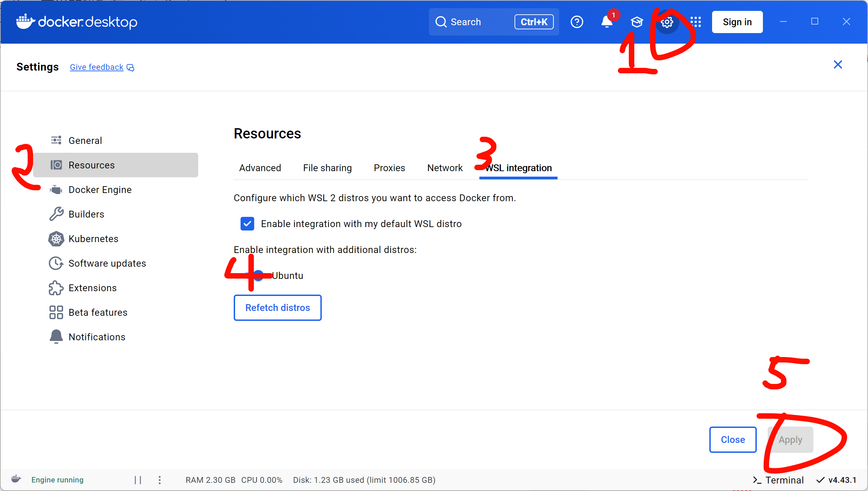Viewport: 868px width, 491px height.
Task: Select Kubernetes in settings sidebar
Action: click(x=93, y=239)
